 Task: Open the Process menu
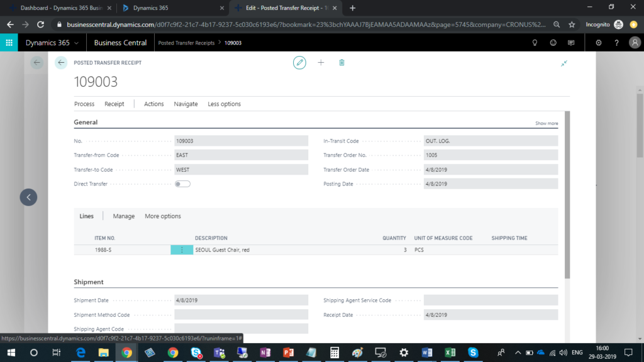84,104
